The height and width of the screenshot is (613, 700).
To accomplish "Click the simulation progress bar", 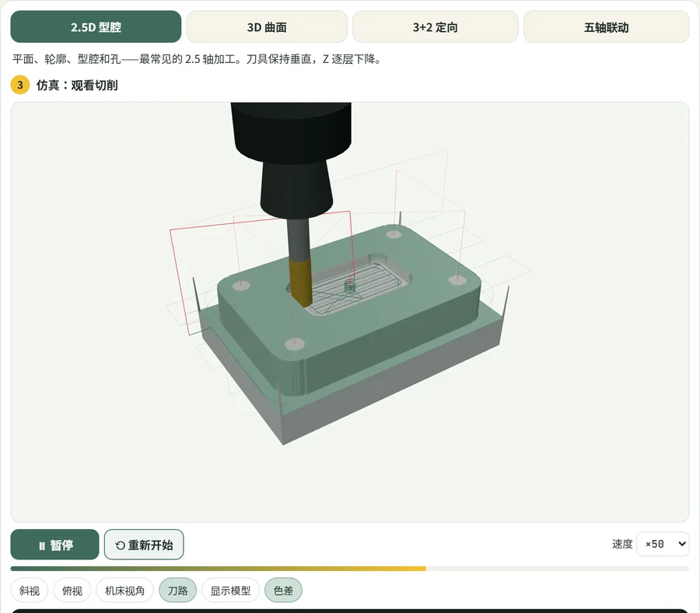I will [x=349, y=569].
